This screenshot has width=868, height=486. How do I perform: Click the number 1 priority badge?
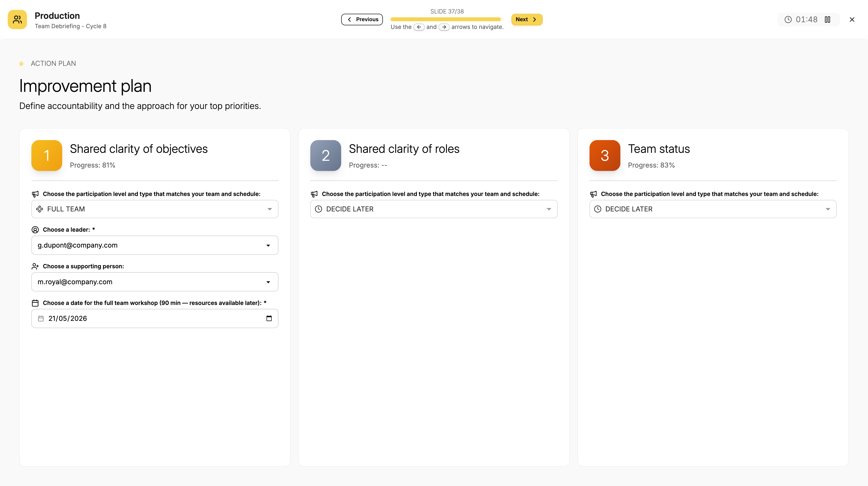pyautogui.click(x=47, y=155)
